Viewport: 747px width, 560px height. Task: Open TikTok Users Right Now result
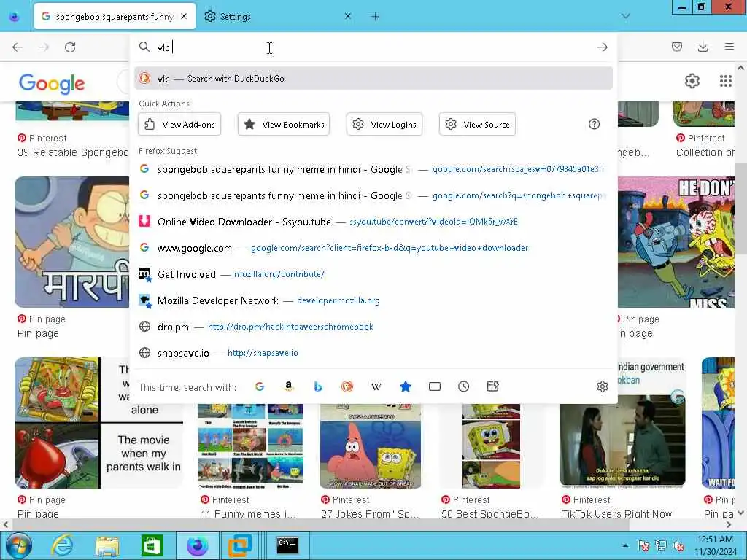coord(617,513)
